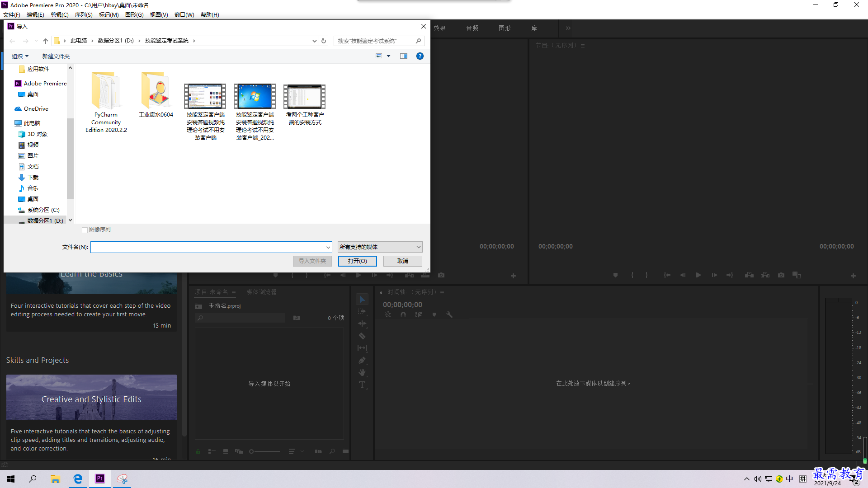Image resolution: width=868 pixels, height=488 pixels.
Task: Enable the 图像序列 checkbox
Action: coord(85,230)
